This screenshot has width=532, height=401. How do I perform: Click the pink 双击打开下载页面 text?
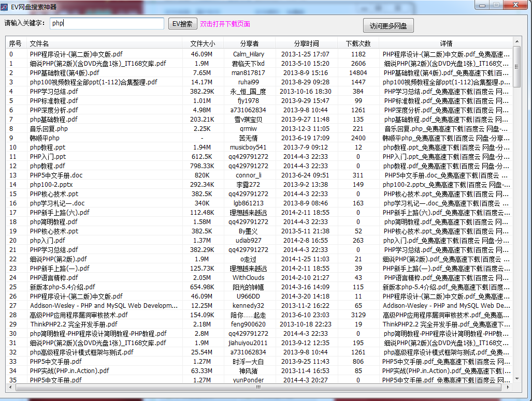(x=225, y=24)
